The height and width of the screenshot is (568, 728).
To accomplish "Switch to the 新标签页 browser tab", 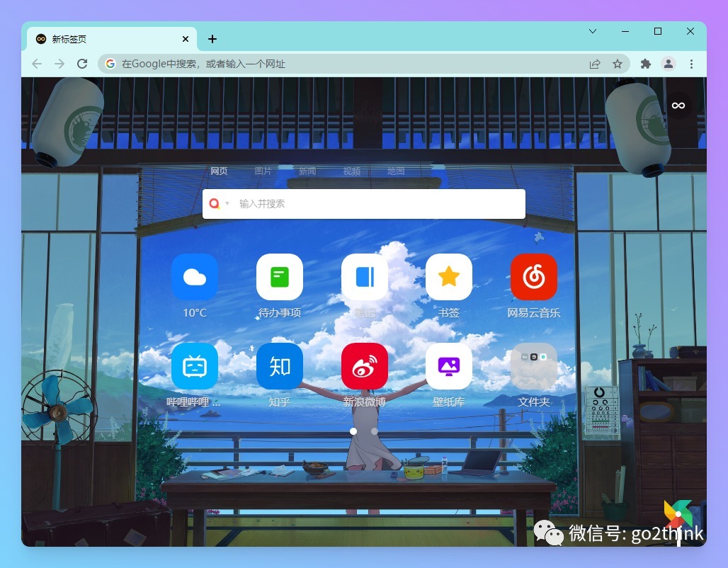I will 111,39.
